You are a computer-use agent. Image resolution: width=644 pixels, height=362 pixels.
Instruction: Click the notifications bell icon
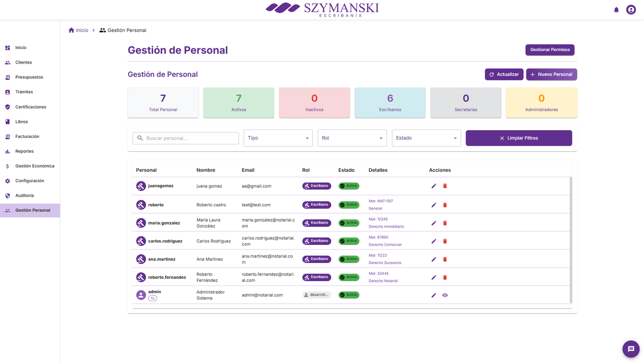[x=616, y=10]
